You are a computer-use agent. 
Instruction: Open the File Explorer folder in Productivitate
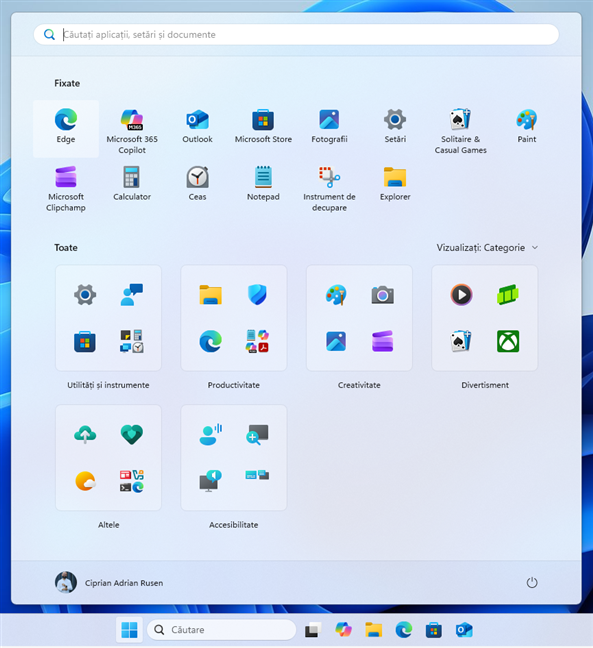pyautogui.click(x=210, y=295)
